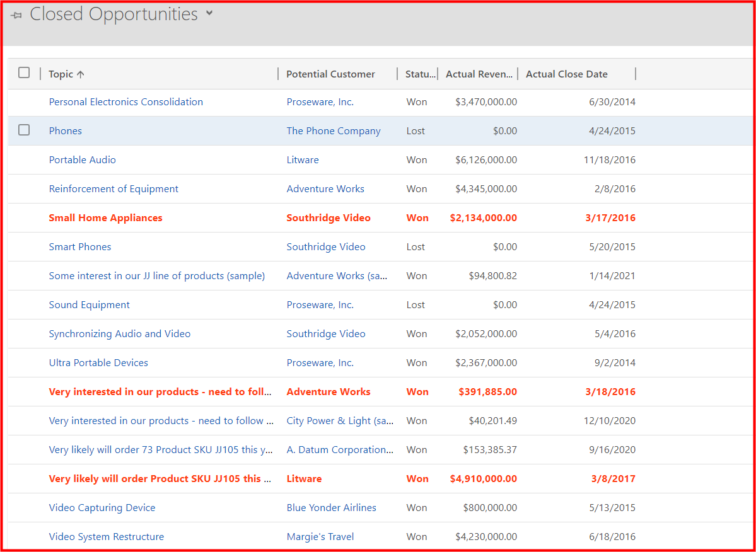Open Adventure Works in Reinforcement of Equipment row
Image resolution: width=756 pixels, height=552 pixels.
[325, 189]
